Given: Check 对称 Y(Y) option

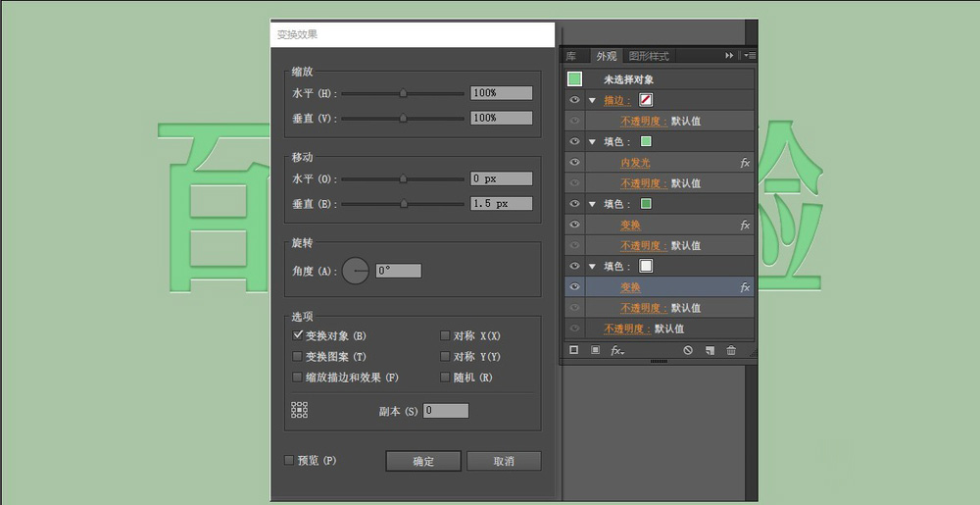Looking at the screenshot, I should [445, 356].
